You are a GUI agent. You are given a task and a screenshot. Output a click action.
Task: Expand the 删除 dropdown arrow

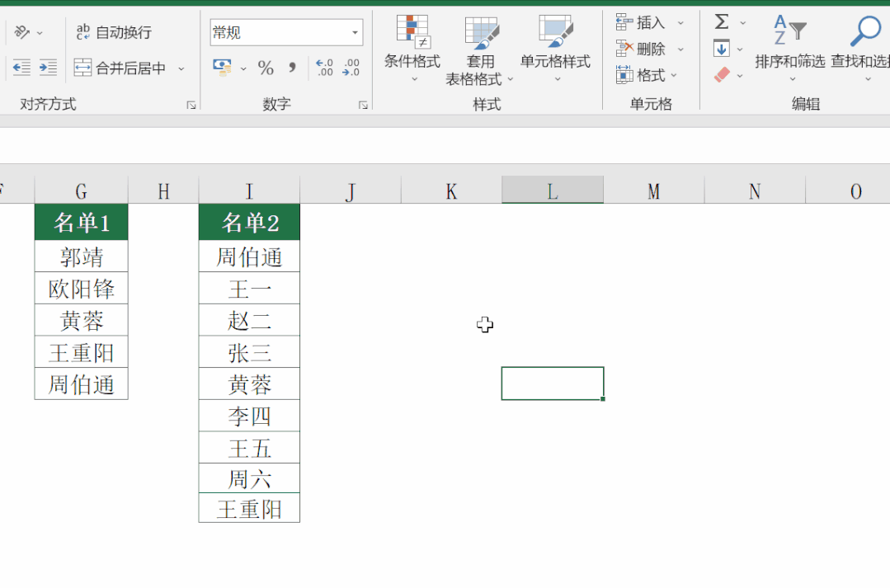click(x=680, y=49)
